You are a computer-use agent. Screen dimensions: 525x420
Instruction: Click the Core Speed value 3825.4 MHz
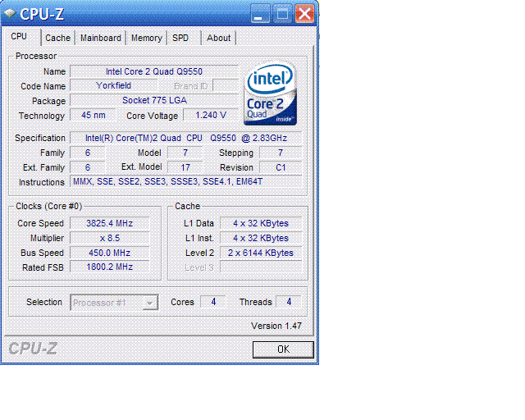[109, 223]
